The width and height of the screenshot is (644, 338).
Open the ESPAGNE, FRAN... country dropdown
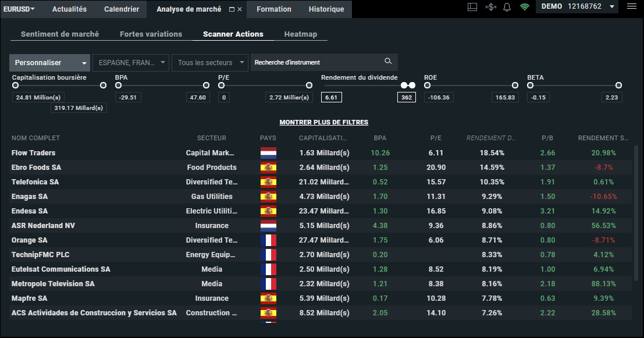[x=131, y=63]
